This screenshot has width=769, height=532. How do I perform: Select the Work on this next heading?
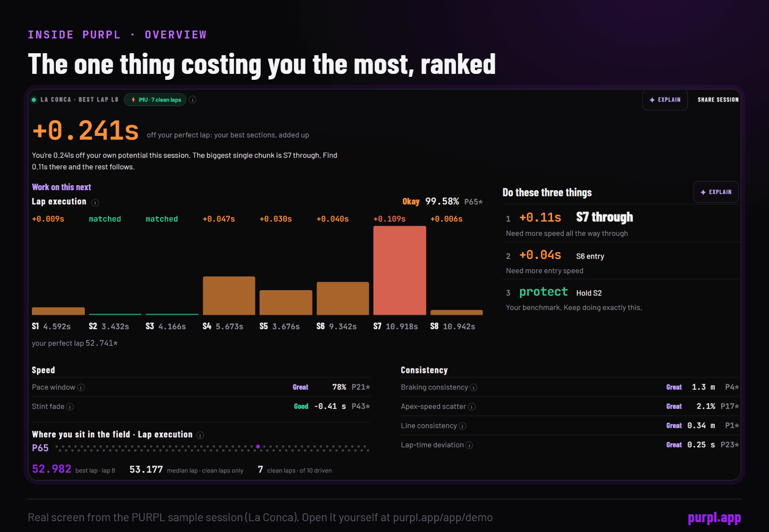[62, 187]
